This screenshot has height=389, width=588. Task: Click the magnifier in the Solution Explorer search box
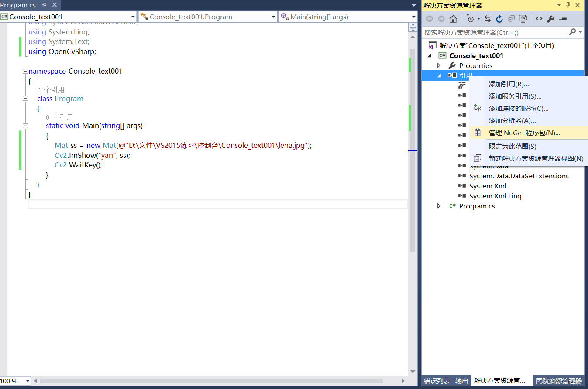click(573, 32)
